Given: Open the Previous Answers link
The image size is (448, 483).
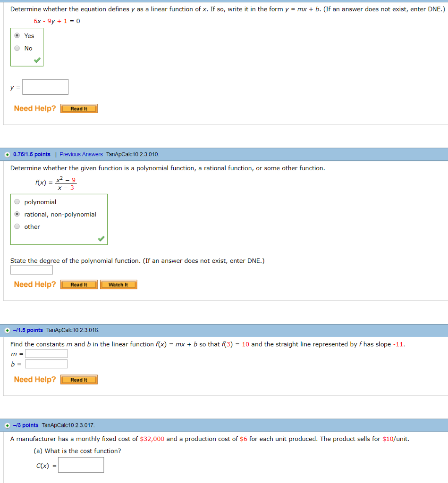Looking at the screenshot, I should point(80,154).
